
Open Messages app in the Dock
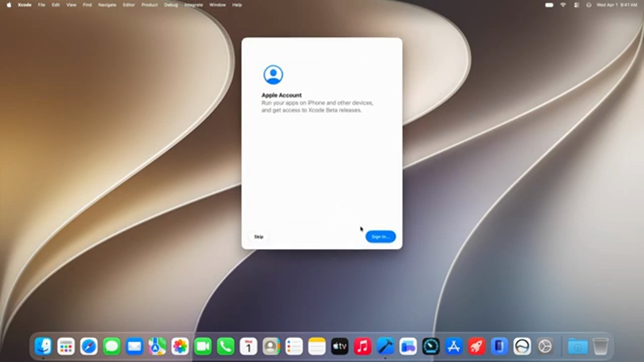pos(112,346)
